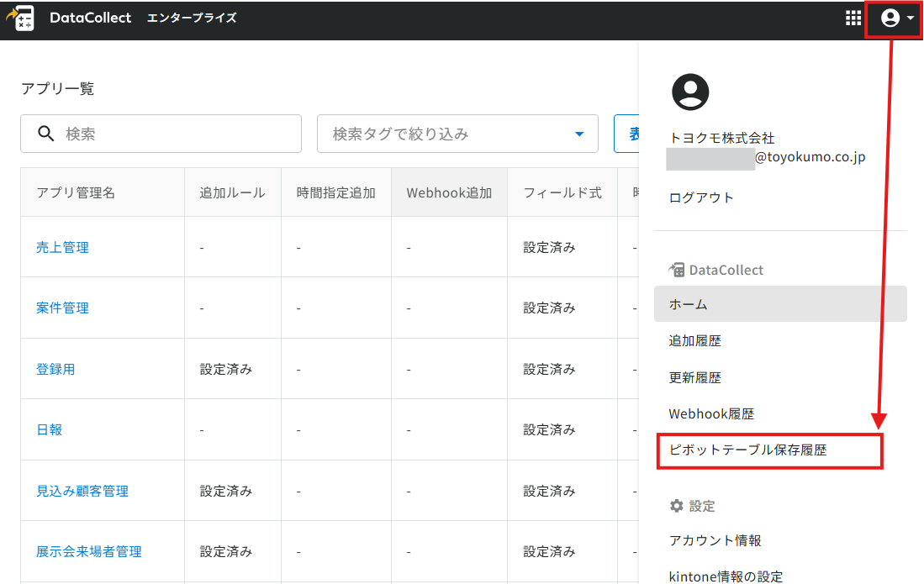Click ログアウト to sign out

coord(701,197)
